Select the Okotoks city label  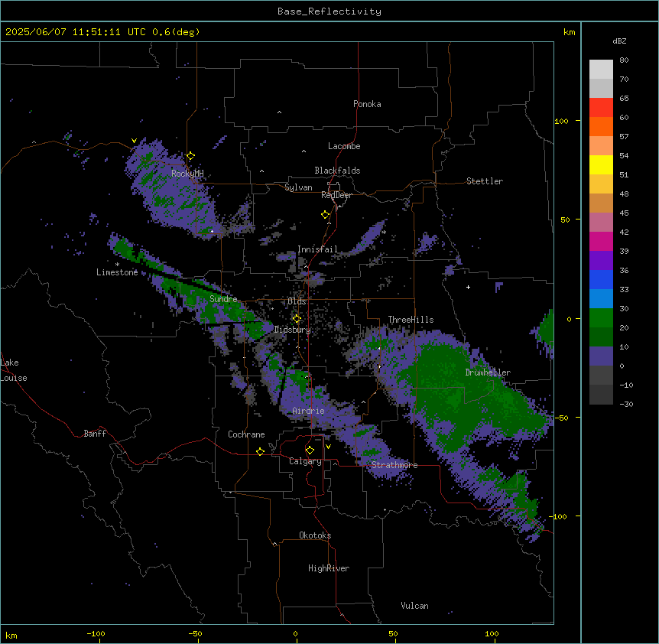point(315,535)
